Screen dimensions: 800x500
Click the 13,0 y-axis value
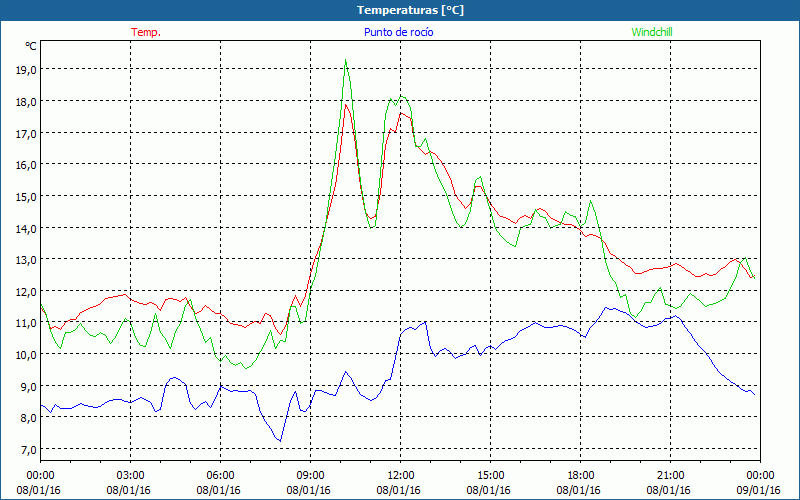tap(26, 260)
